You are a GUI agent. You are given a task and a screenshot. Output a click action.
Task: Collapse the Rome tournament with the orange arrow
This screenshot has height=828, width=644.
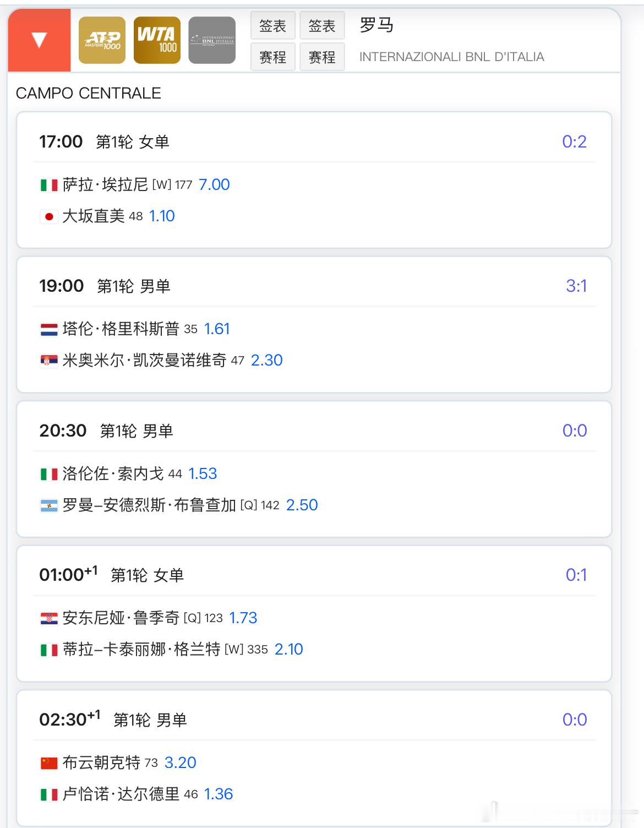tap(39, 40)
